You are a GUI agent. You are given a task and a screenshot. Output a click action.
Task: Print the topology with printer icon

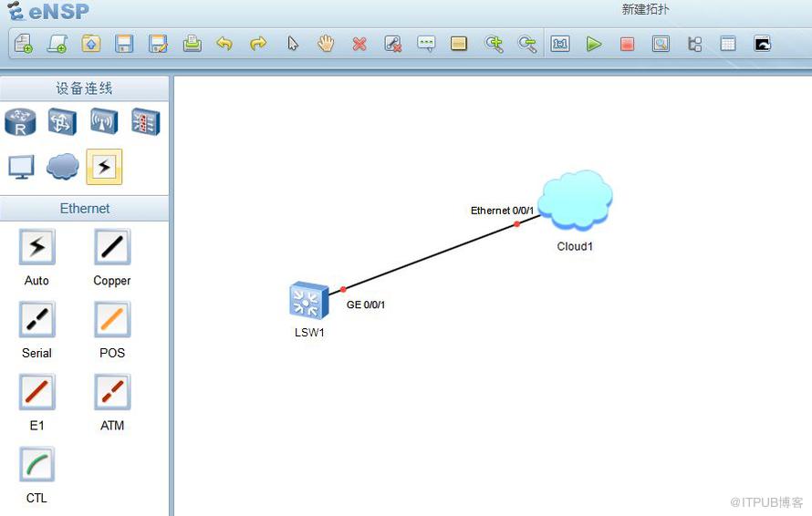click(193, 44)
